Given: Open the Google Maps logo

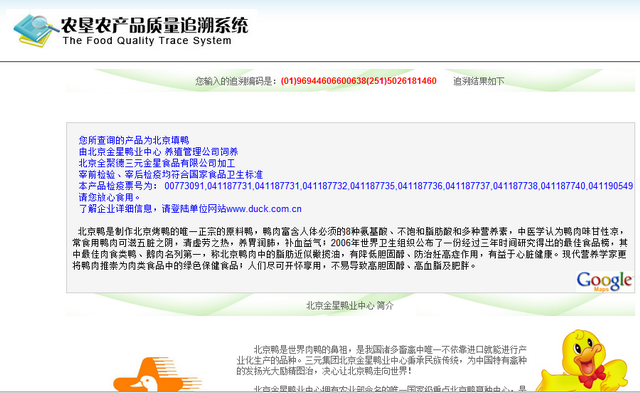Looking at the screenshot, I should pos(604,281).
